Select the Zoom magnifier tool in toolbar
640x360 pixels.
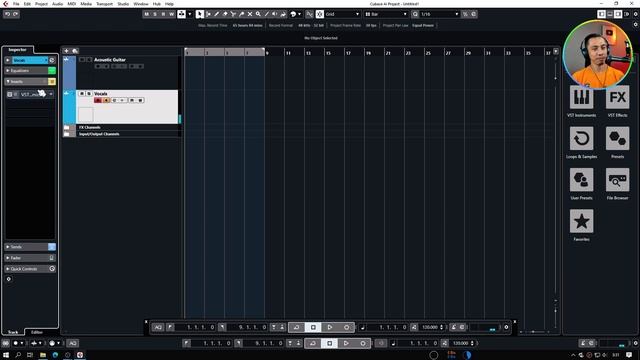point(258,14)
